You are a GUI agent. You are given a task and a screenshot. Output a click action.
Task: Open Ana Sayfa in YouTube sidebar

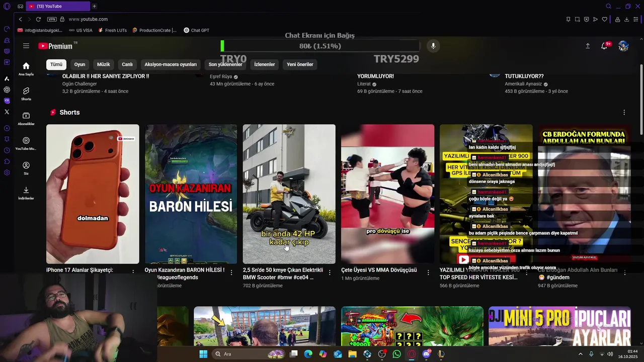click(26, 69)
